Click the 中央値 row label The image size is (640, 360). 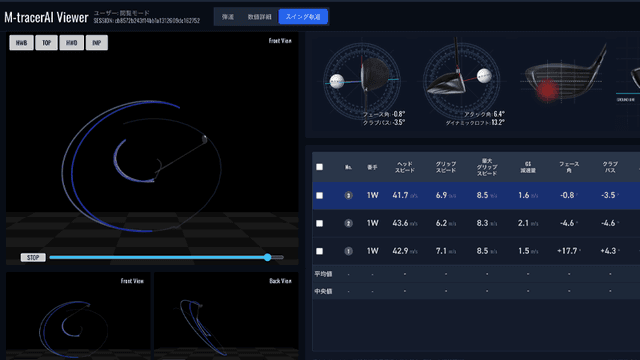click(x=323, y=291)
